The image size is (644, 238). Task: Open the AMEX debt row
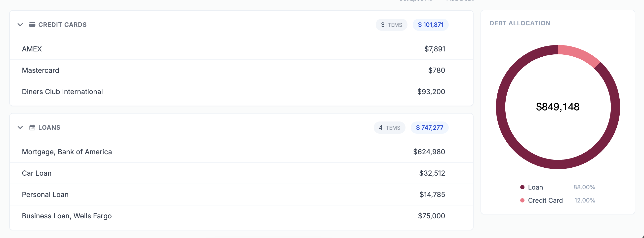coord(241,49)
